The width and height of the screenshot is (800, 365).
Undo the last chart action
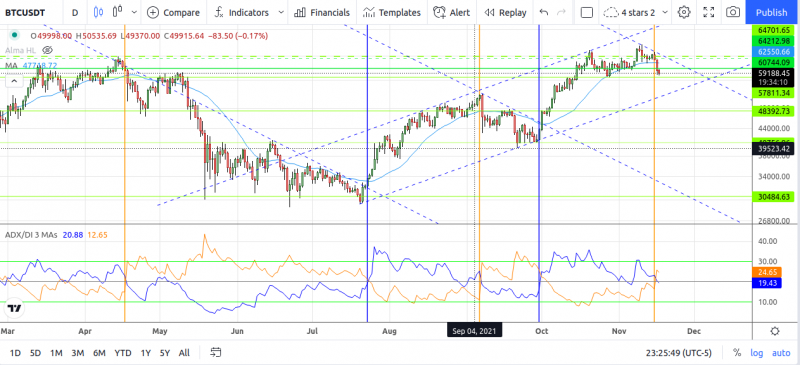click(x=544, y=12)
